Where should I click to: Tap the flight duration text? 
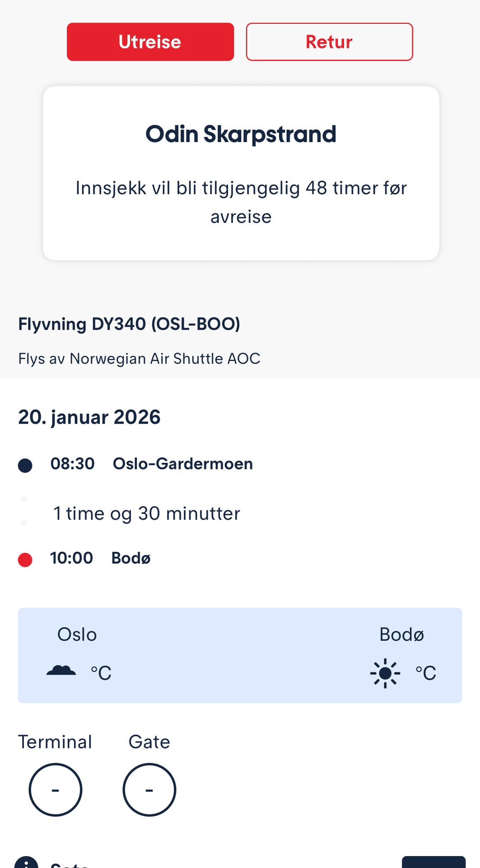point(147,513)
